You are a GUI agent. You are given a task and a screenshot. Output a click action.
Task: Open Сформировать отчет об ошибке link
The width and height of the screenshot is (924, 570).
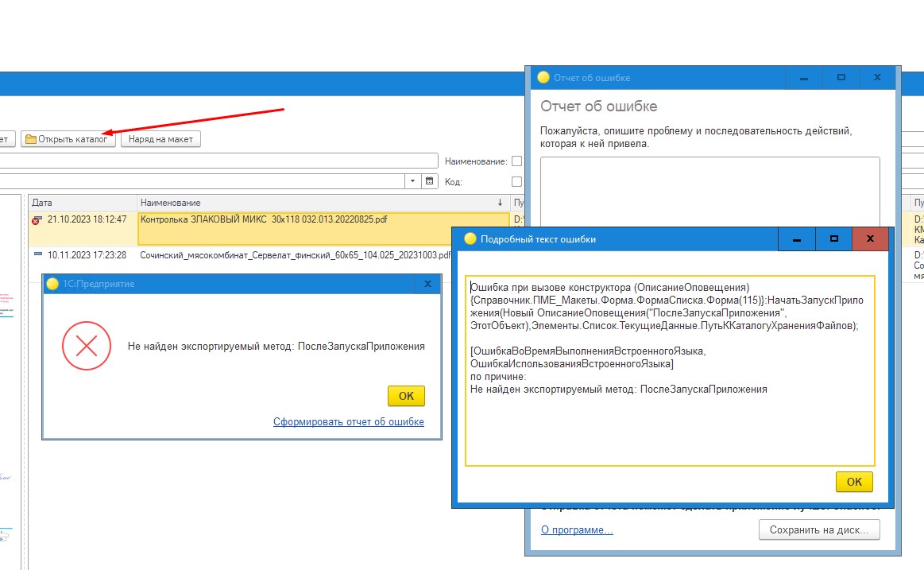[349, 422]
